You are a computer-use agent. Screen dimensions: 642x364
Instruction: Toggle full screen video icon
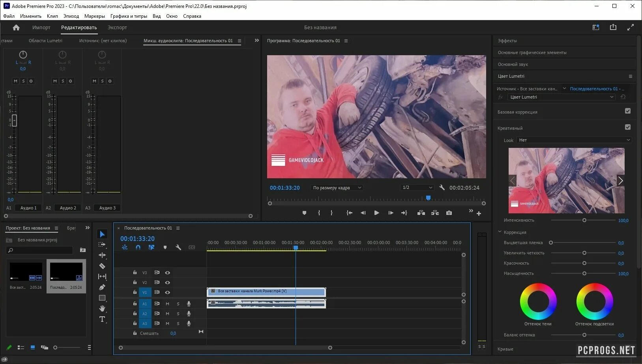(631, 27)
